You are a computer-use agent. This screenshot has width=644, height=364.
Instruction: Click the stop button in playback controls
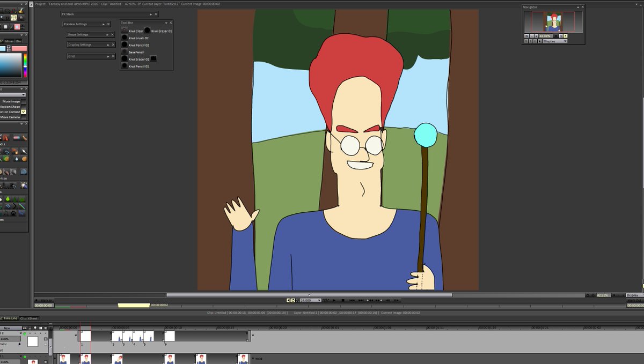343,300
